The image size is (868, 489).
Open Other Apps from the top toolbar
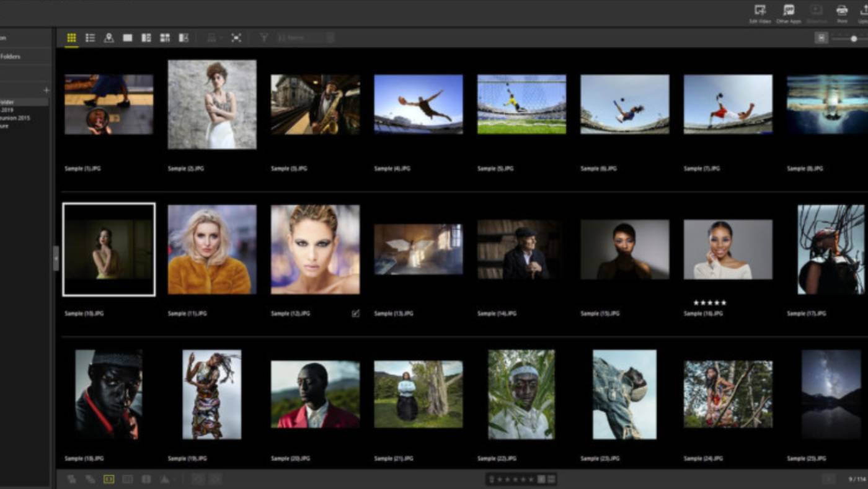(788, 13)
